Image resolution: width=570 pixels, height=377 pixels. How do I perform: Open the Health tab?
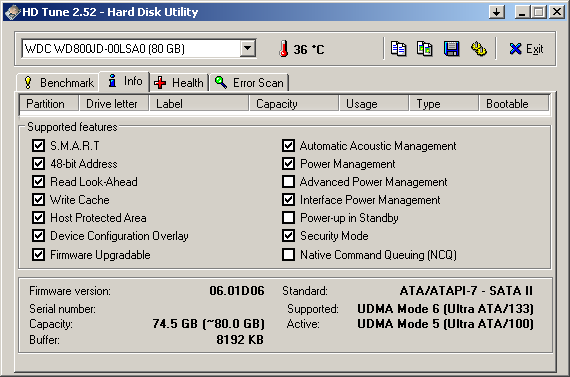179,83
